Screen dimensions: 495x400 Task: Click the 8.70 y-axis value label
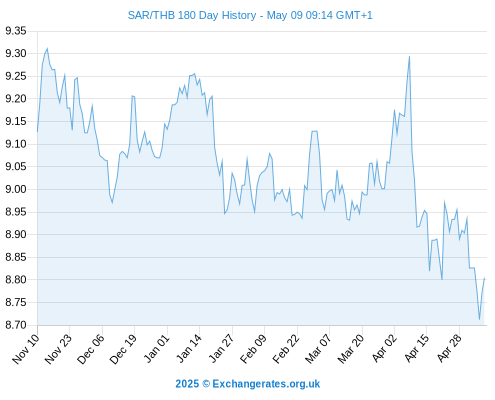[16, 325]
